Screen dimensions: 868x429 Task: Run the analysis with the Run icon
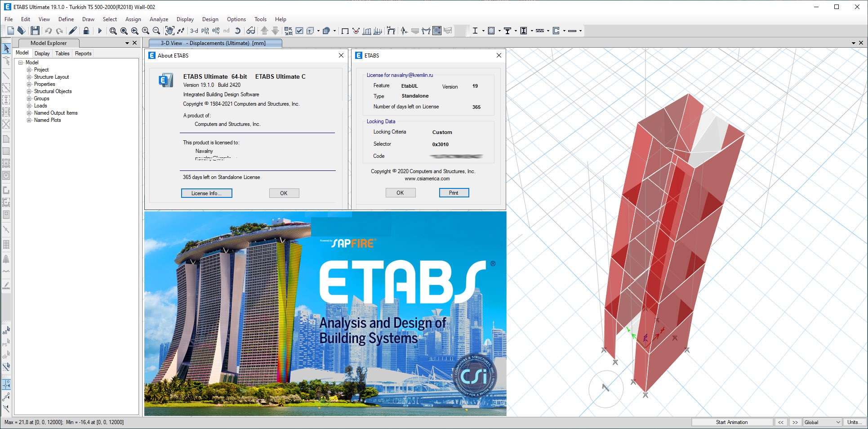pyautogui.click(x=100, y=31)
